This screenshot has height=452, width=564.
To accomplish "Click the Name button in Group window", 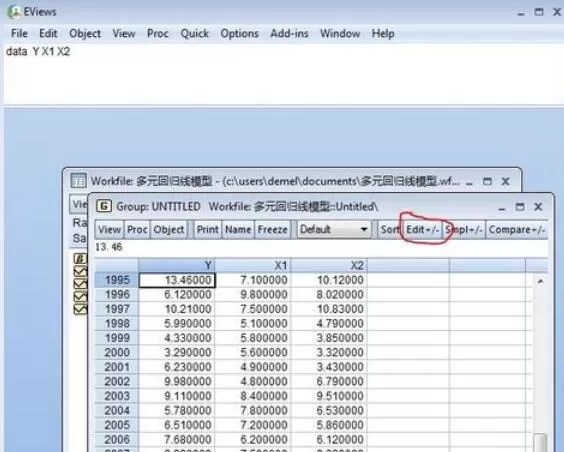I will (x=238, y=229).
